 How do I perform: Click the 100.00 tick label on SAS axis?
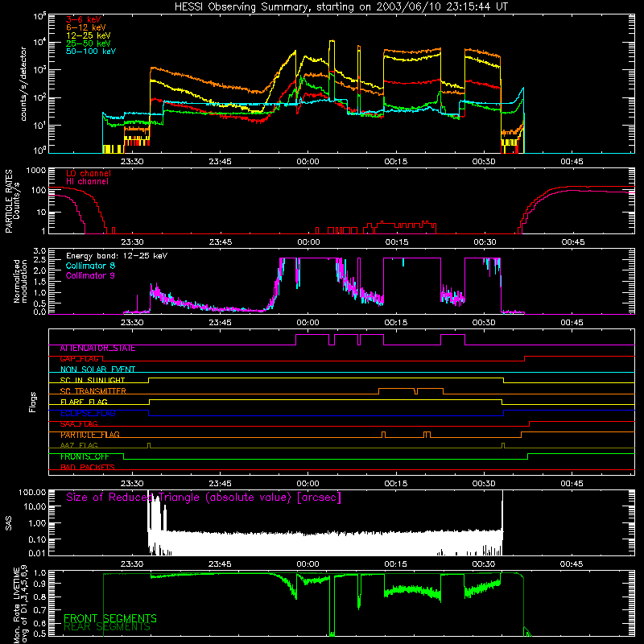[32, 493]
